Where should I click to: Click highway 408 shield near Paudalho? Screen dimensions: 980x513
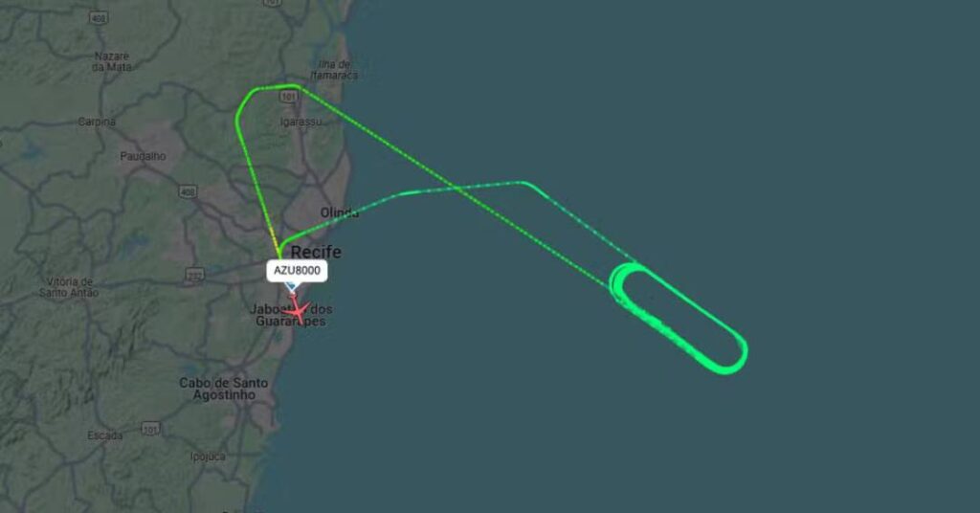coord(188,191)
